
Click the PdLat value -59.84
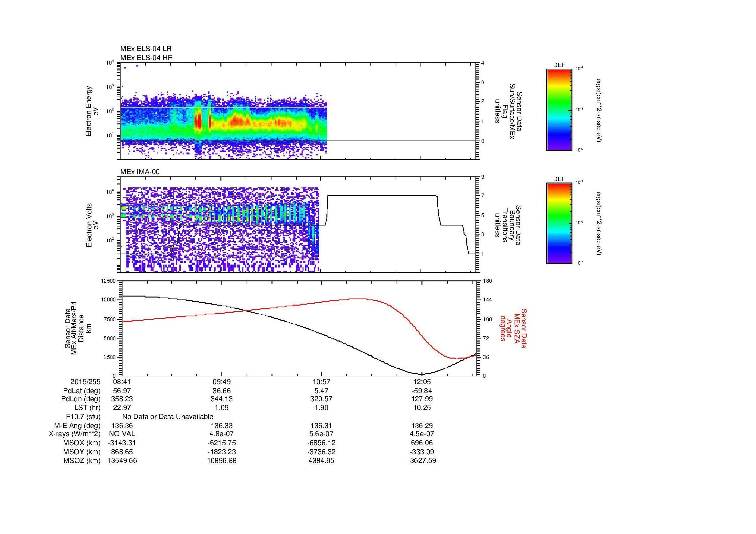pyautogui.click(x=422, y=391)
